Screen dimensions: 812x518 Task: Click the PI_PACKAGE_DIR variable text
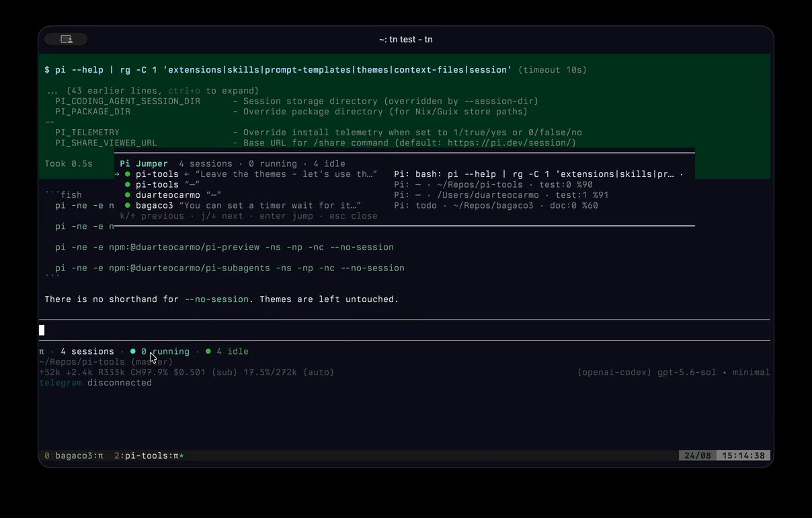pyautogui.click(x=93, y=112)
